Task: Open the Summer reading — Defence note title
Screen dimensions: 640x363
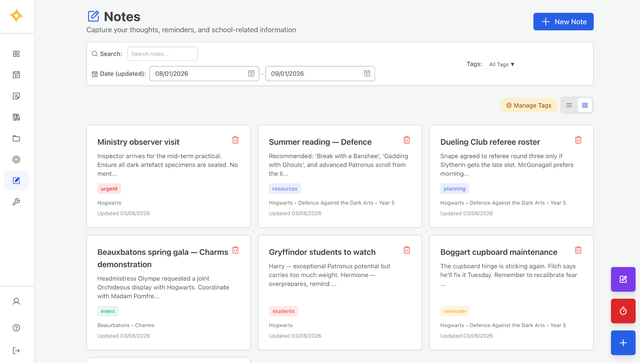Action: (x=320, y=142)
